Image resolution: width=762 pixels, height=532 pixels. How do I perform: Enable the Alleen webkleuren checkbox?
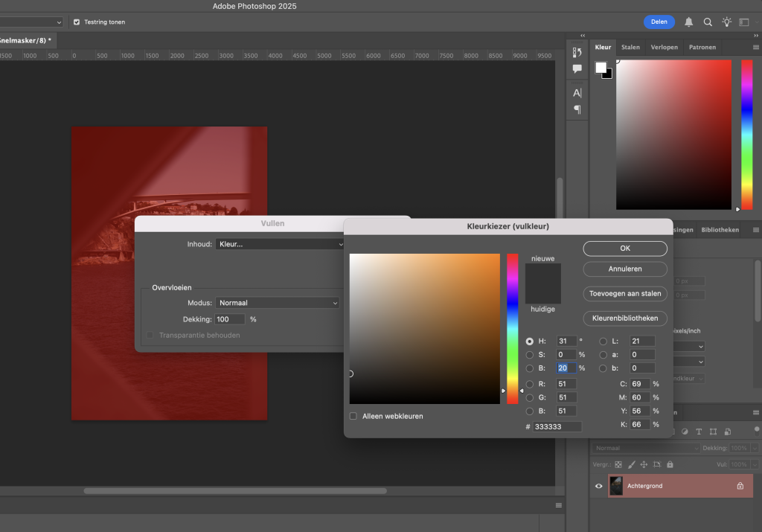353,416
